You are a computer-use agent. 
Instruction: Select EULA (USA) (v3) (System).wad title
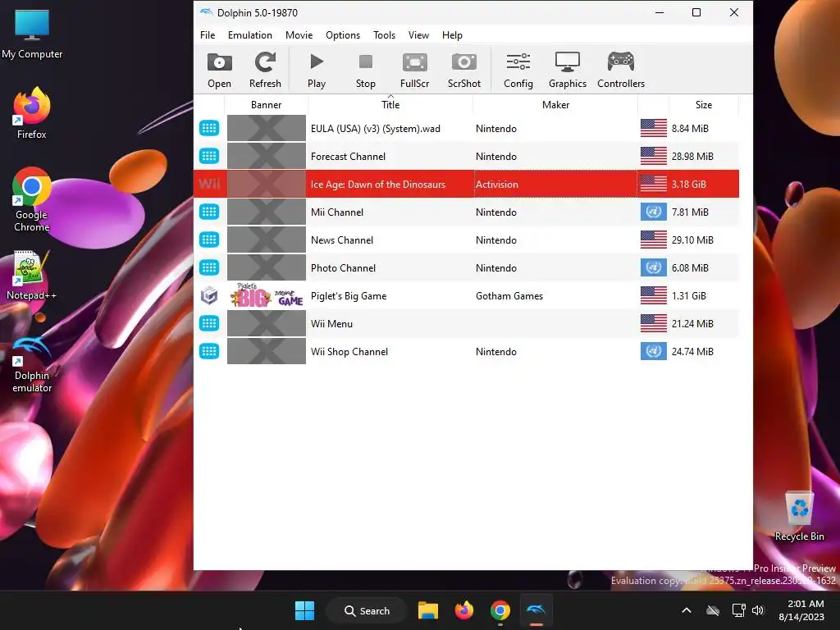[x=375, y=129]
